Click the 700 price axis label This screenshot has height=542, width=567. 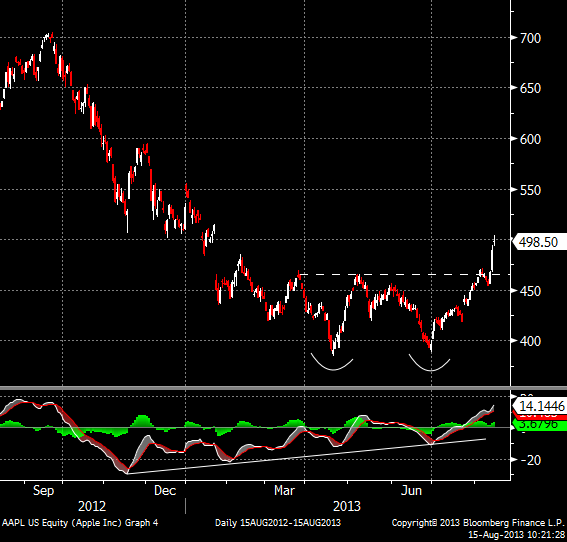pyautogui.click(x=530, y=38)
